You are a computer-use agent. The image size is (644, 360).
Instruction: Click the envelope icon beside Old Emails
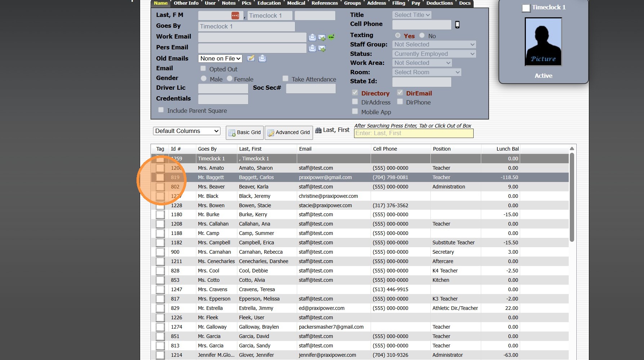(262, 58)
